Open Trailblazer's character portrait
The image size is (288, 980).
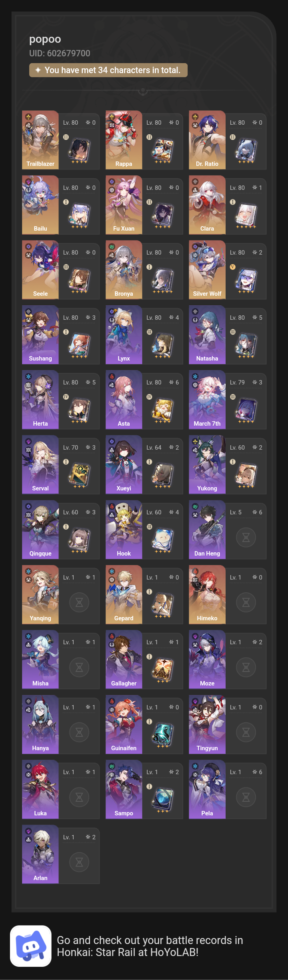pyautogui.click(x=40, y=140)
